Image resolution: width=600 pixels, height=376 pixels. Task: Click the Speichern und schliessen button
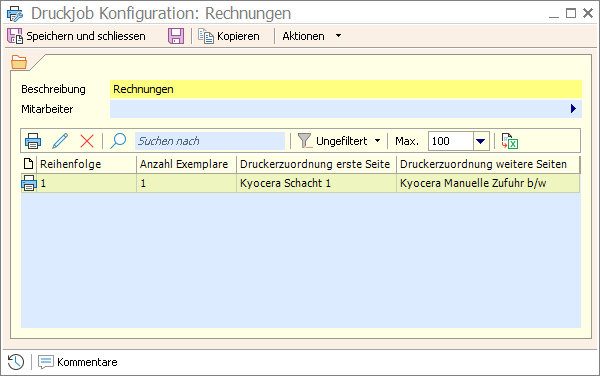(x=77, y=36)
